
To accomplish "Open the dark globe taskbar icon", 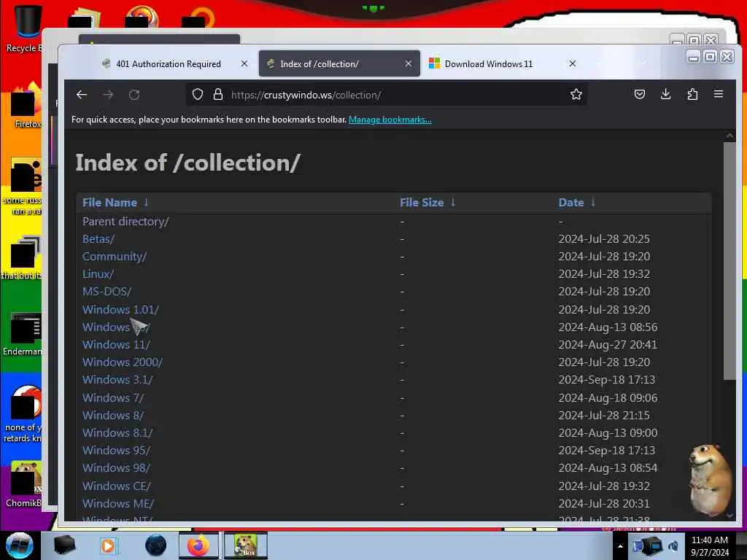I will click(x=156, y=545).
